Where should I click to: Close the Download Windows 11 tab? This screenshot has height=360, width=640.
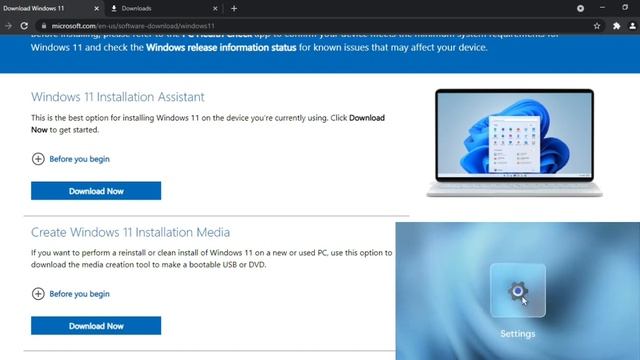click(96, 8)
